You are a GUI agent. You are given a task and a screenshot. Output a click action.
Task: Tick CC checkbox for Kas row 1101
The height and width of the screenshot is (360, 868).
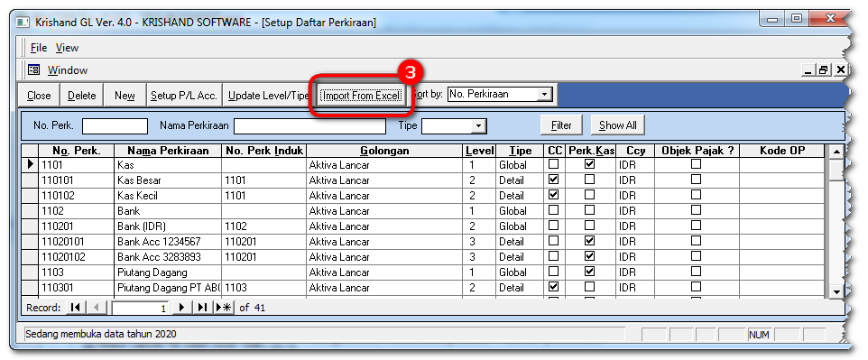pyautogui.click(x=553, y=164)
